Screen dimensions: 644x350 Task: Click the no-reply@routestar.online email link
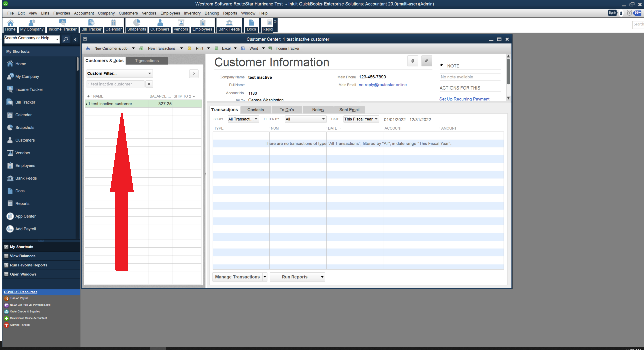click(x=383, y=85)
